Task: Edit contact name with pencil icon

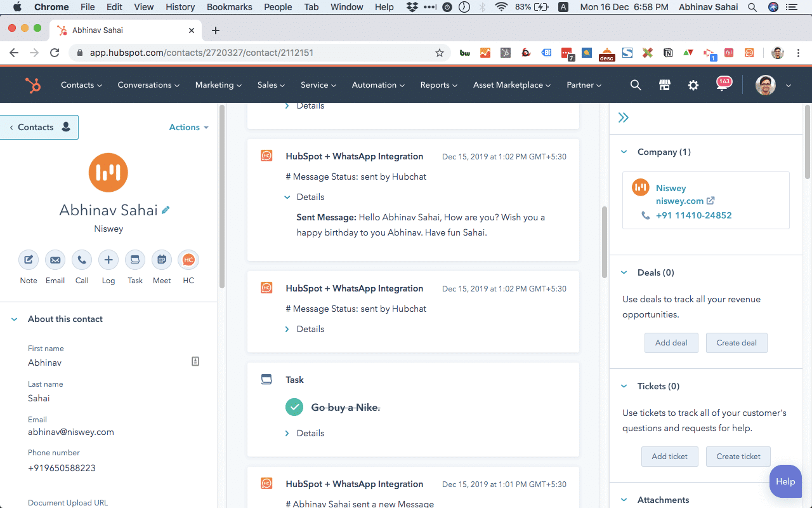Action: click(x=166, y=210)
